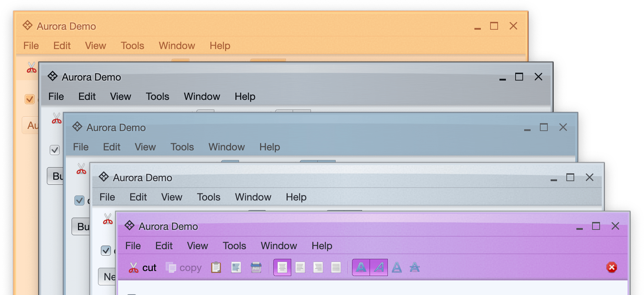Open Tools menu in the purple window
The width and height of the screenshot is (644, 295).
234,246
